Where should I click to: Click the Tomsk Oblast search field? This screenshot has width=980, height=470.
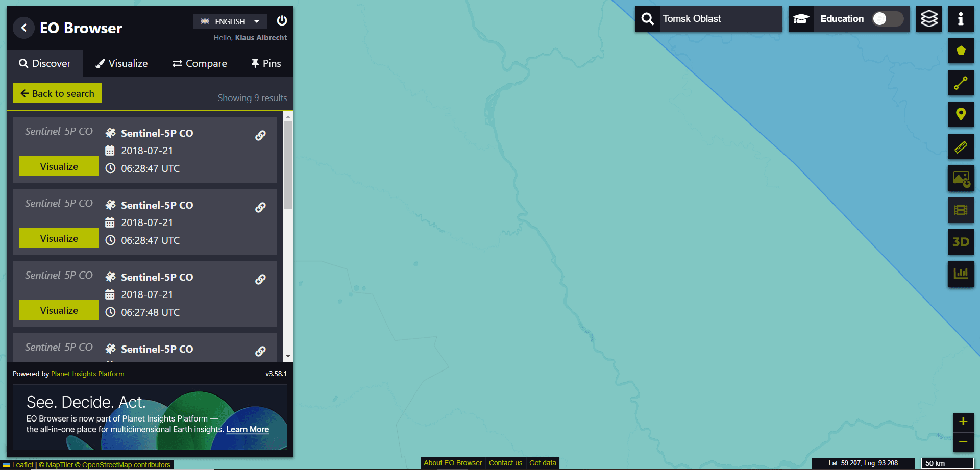[720, 19]
